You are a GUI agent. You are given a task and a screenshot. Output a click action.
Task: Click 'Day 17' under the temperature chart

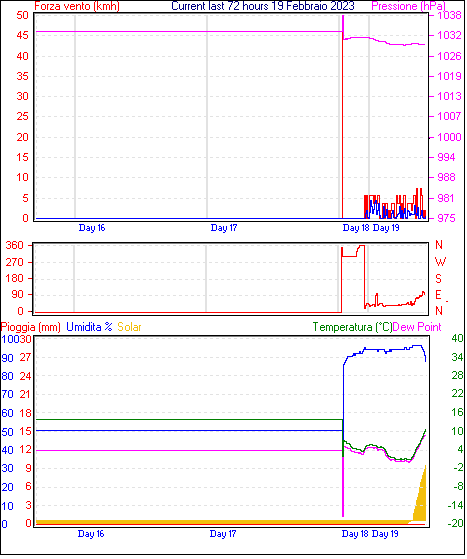tap(223, 534)
